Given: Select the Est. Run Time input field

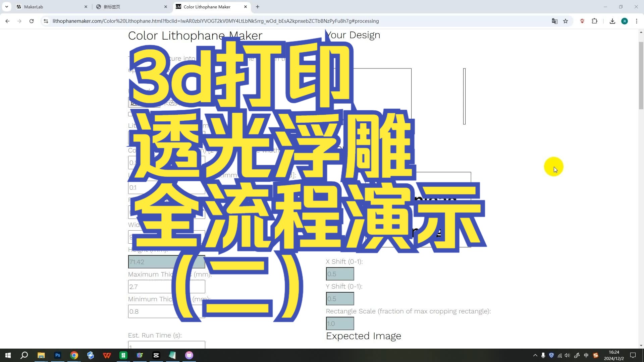Looking at the screenshot, I should click(166, 346).
